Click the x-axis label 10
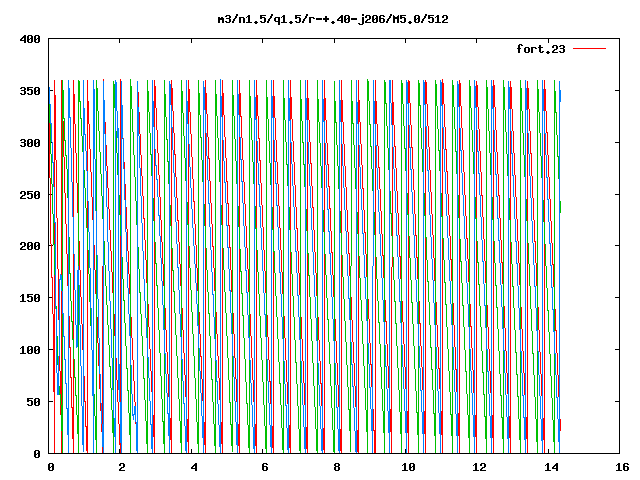The width and height of the screenshot is (640, 480). click(408, 467)
